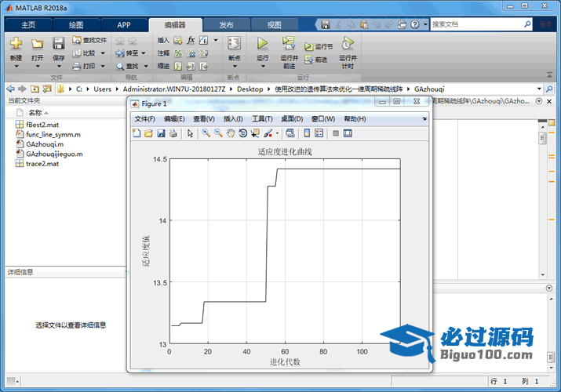Click the Find Files (查找文件) button

pyautogui.click(x=89, y=40)
